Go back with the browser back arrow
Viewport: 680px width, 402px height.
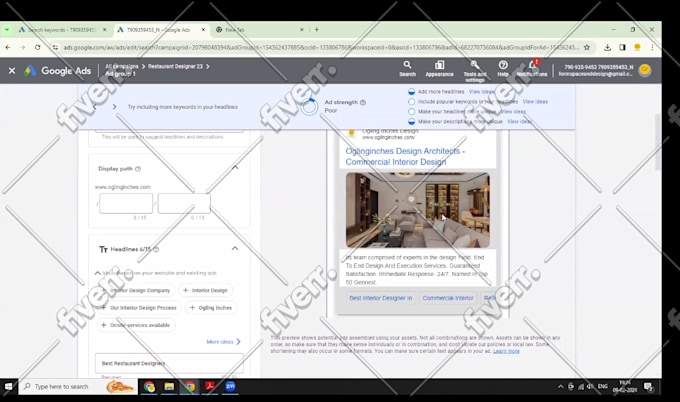tap(8, 47)
